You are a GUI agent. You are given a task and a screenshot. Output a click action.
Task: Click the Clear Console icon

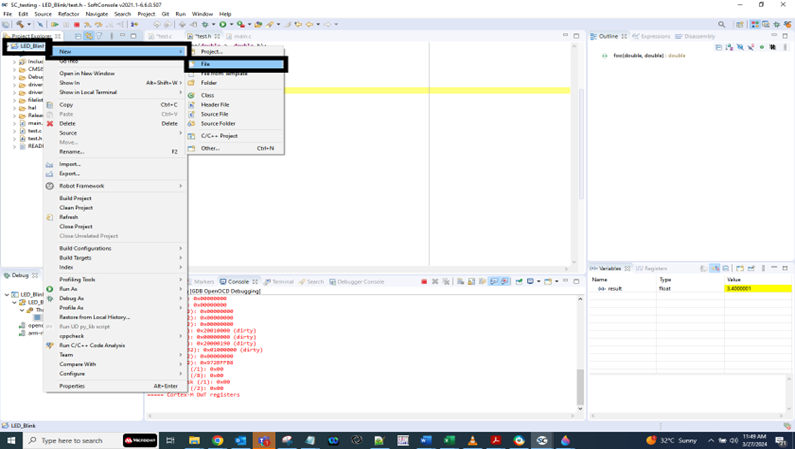[460, 282]
